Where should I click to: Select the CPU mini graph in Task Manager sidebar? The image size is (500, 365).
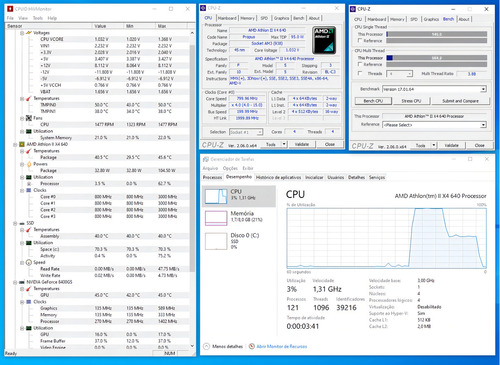click(216, 196)
